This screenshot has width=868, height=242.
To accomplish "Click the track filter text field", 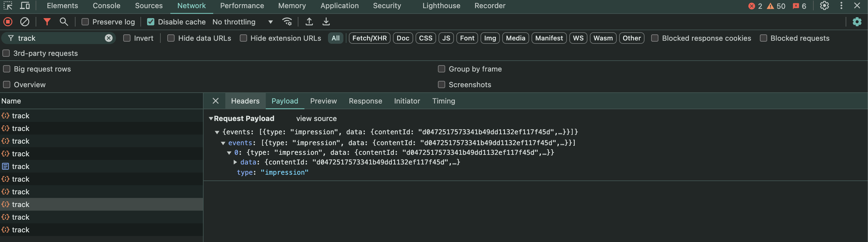I will [59, 38].
